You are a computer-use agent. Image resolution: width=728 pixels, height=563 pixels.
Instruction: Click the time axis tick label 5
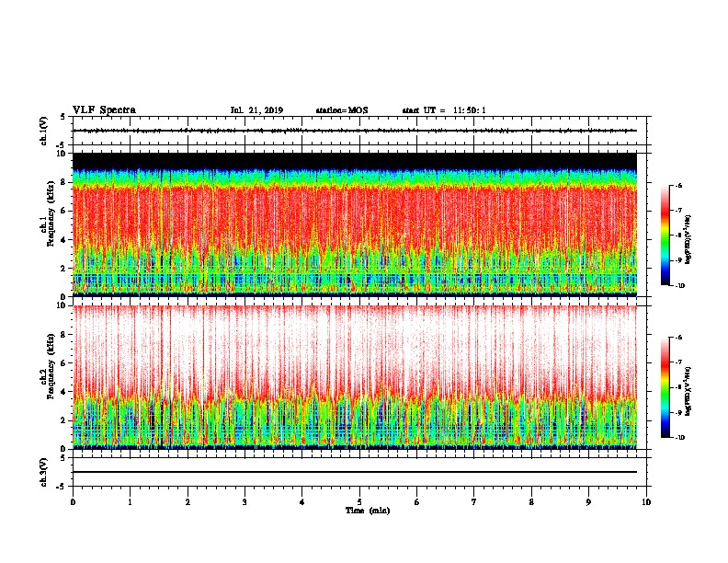click(359, 502)
